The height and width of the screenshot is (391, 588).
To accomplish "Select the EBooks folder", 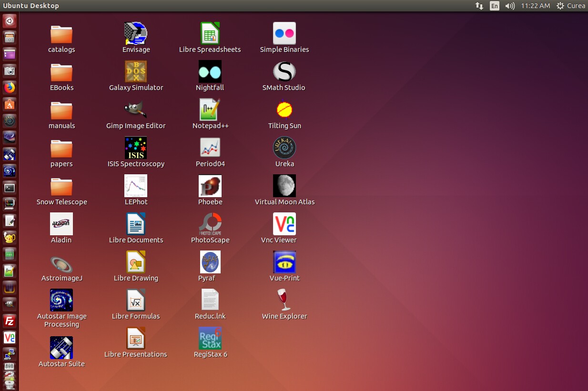I will tap(61, 72).
